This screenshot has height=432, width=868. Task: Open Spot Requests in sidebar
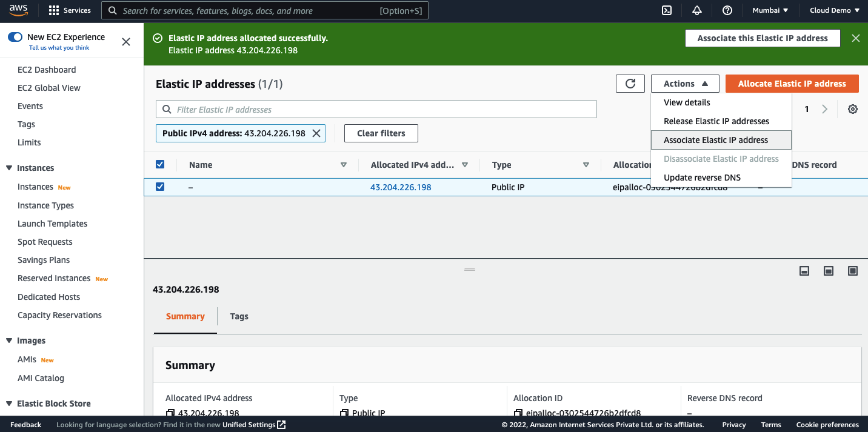[x=45, y=242]
